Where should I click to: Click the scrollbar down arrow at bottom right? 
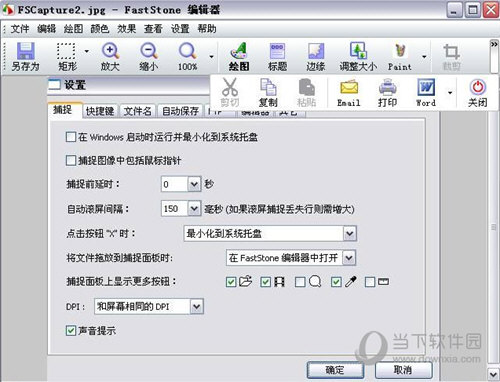pyautogui.click(x=493, y=374)
